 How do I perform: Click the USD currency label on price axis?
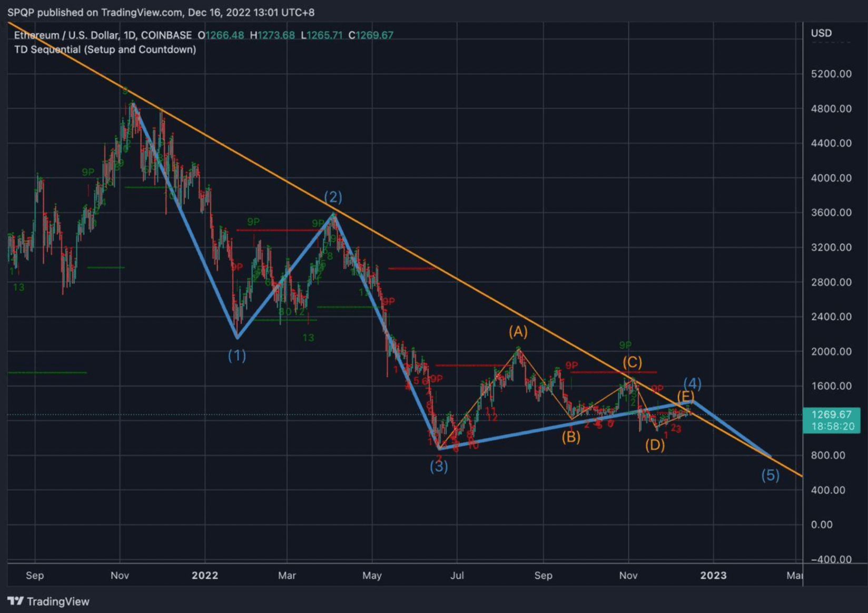tap(821, 33)
